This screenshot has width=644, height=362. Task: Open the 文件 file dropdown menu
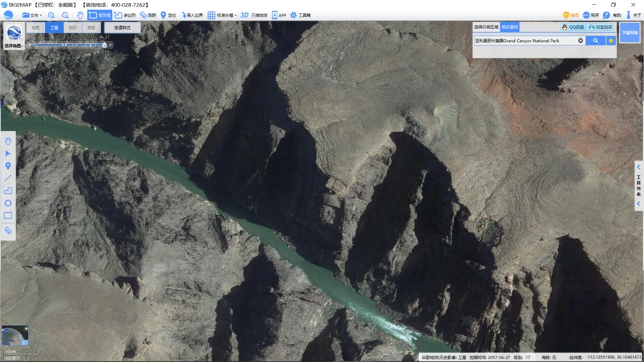pyautogui.click(x=32, y=14)
